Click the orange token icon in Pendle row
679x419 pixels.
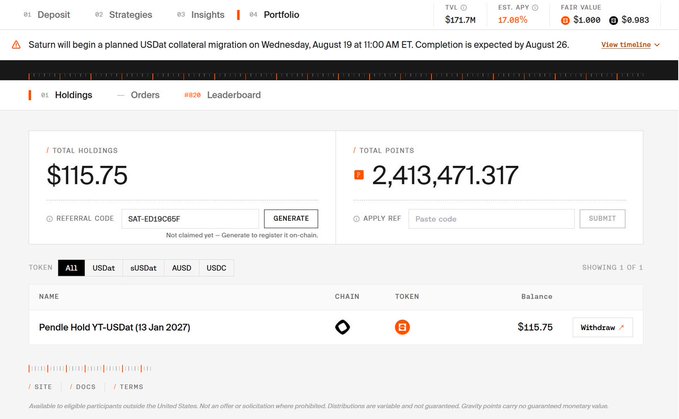point(402,327)
